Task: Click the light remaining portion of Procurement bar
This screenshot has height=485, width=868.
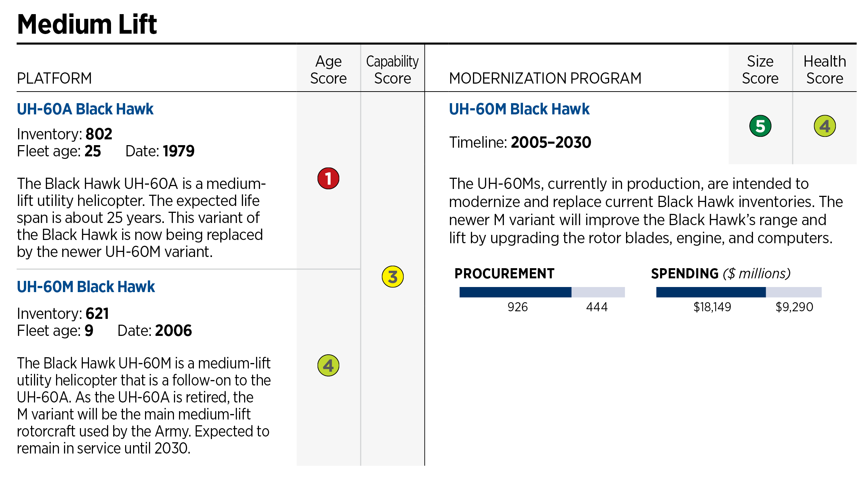Action: [598, 292]
